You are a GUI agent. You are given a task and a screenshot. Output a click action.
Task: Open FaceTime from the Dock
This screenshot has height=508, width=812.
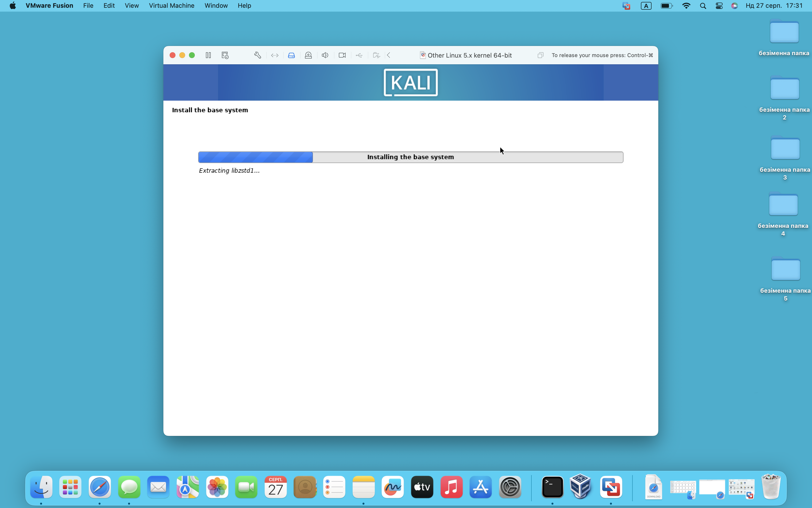[x=246, y=487]
